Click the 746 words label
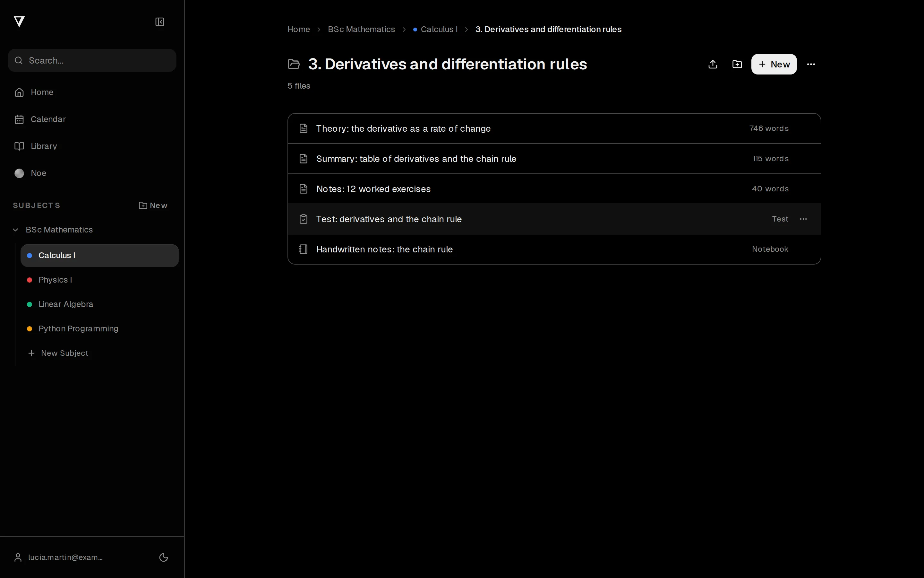 769,128
